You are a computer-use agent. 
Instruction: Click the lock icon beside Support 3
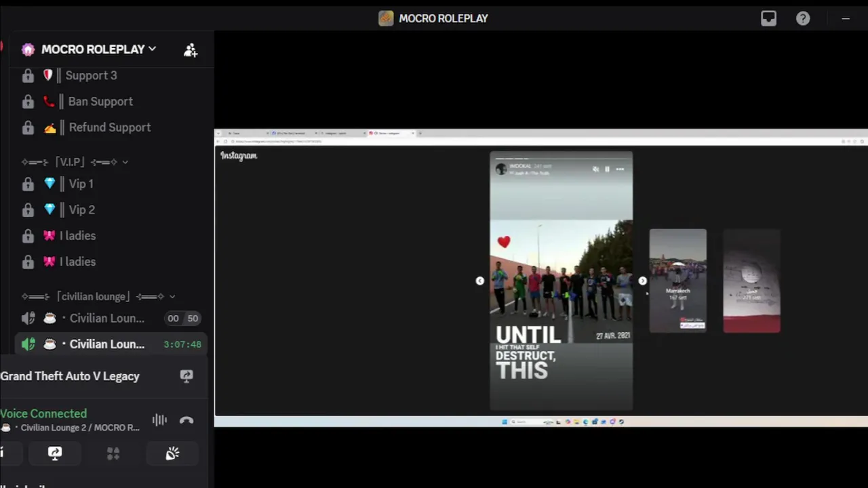[28, 75]
